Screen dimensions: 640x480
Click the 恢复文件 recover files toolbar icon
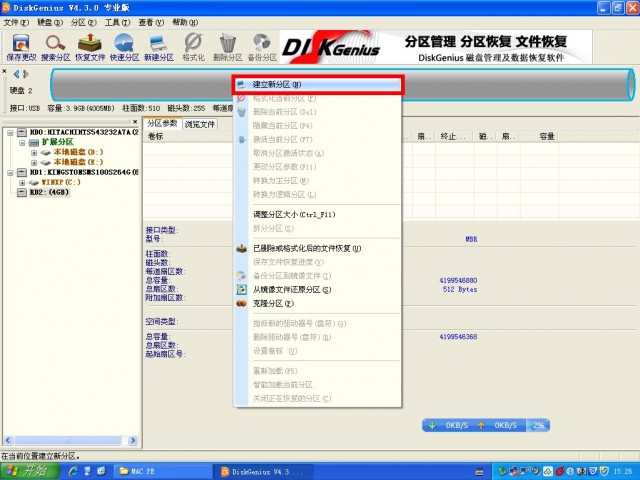coord(90,47)
